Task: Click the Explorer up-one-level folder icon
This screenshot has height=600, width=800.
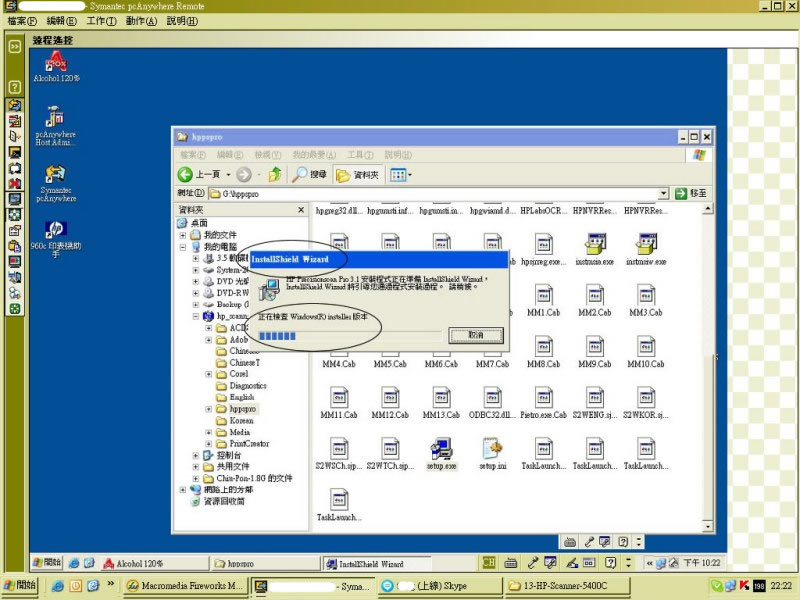Action: 274,174
